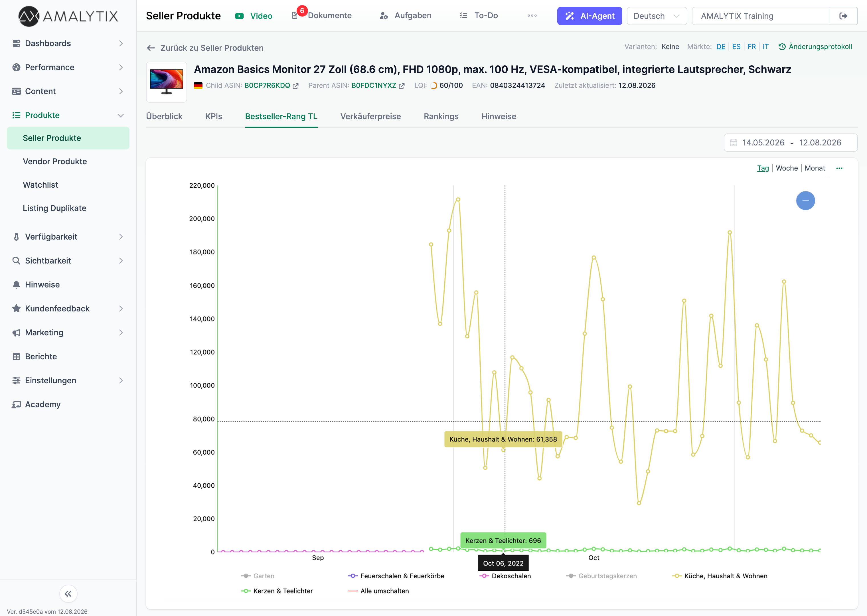Click the Änderungsprotokoll history icon
867x616 pixels.
782,47
